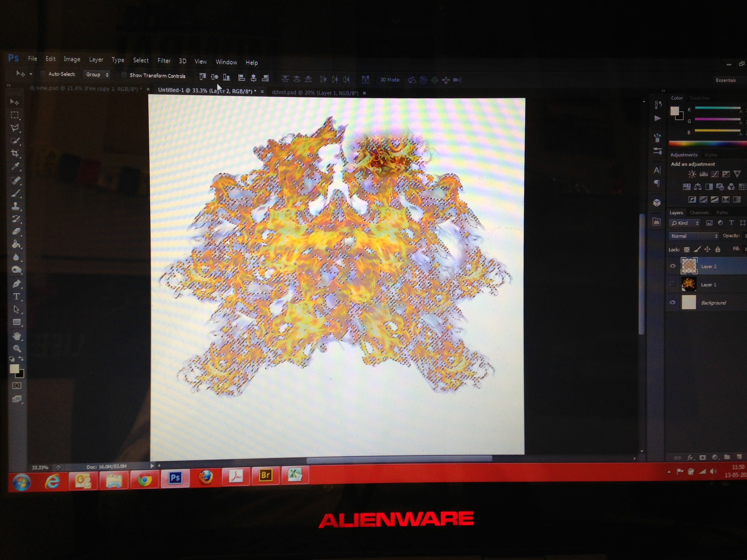Click Align top edges icon
This screenshot has width=747, height=560.
[202, 77]
